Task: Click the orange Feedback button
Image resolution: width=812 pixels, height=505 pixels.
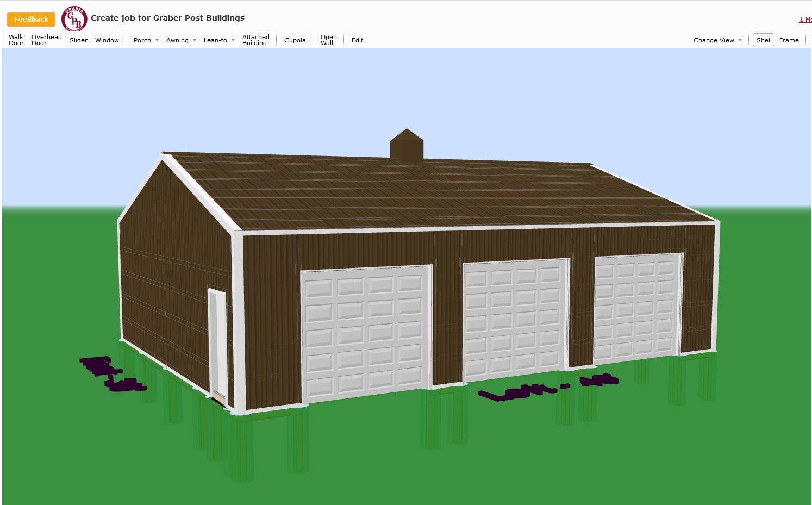Action: click(x=31, y=19)
